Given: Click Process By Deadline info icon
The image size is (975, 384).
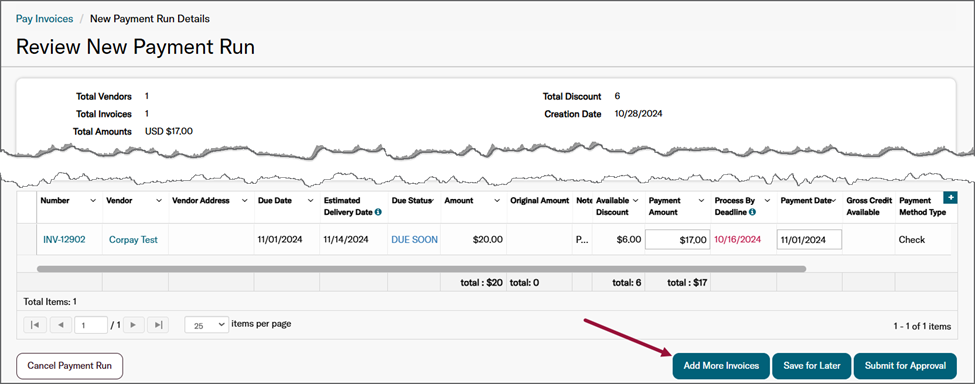Looking at the screenshot, I should pos(752,212).
